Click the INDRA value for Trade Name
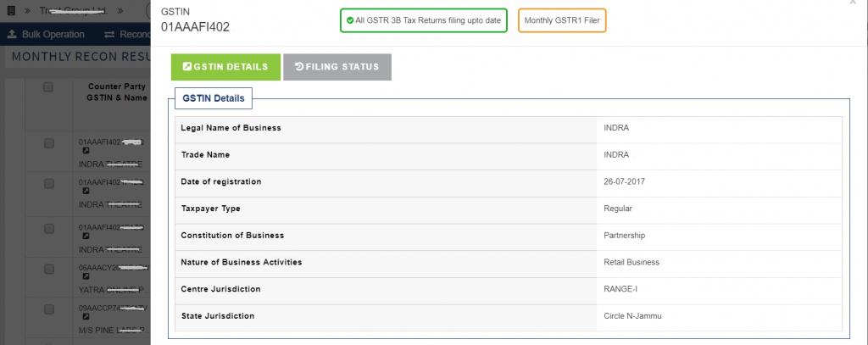 (x=616, y=155)
